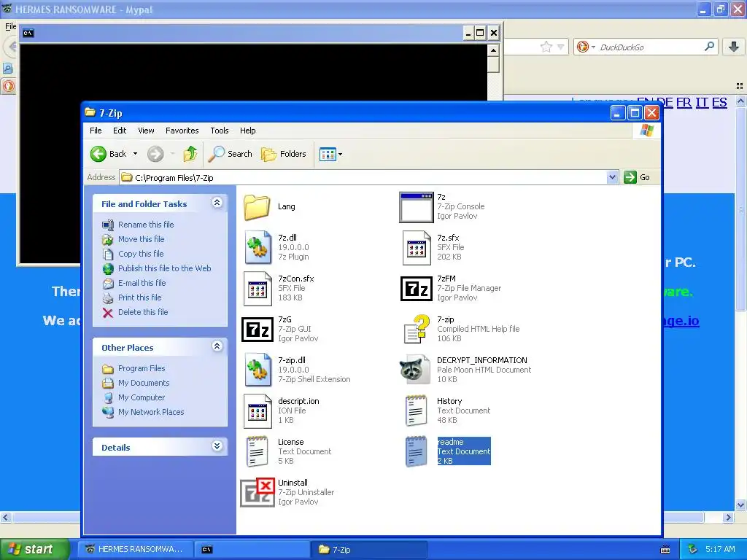Switch to HERMES RANSOMWARE taskbar button
This screenshot has height=560, width=747.
[136, 550]
